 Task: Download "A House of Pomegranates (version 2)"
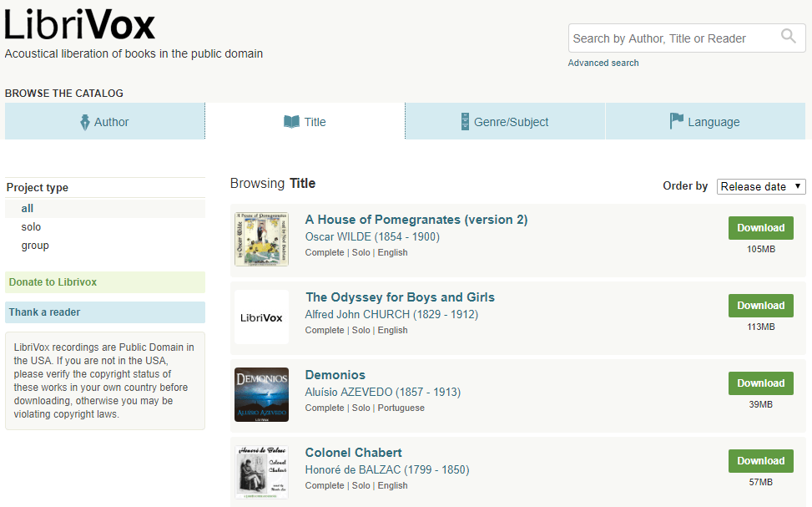(x=760, y=227)
